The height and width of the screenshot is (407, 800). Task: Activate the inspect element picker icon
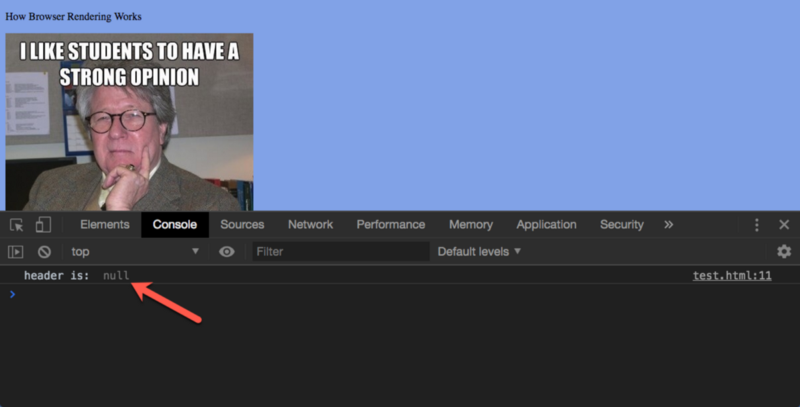tap(16, 225)
